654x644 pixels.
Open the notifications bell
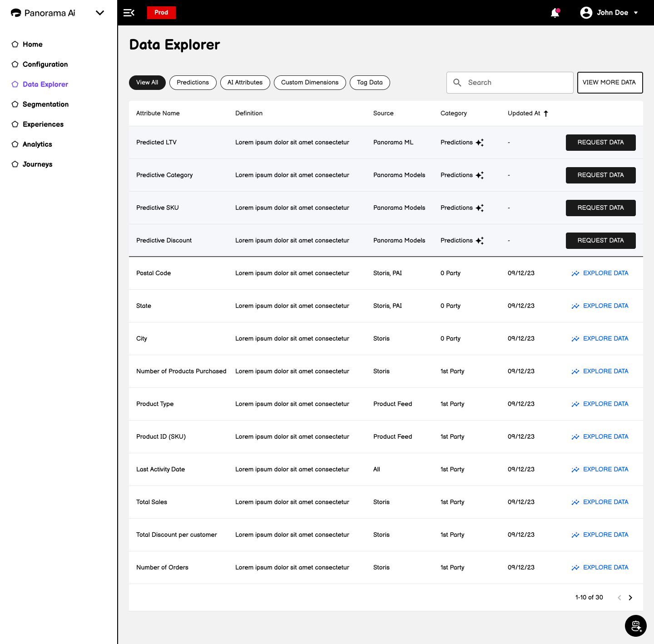coord(555,13)
